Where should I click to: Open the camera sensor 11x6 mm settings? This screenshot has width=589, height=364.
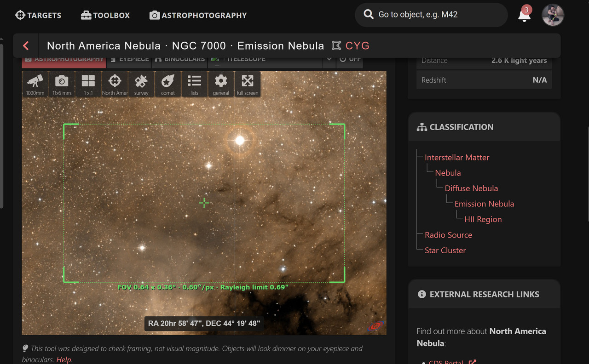[62, 85]
